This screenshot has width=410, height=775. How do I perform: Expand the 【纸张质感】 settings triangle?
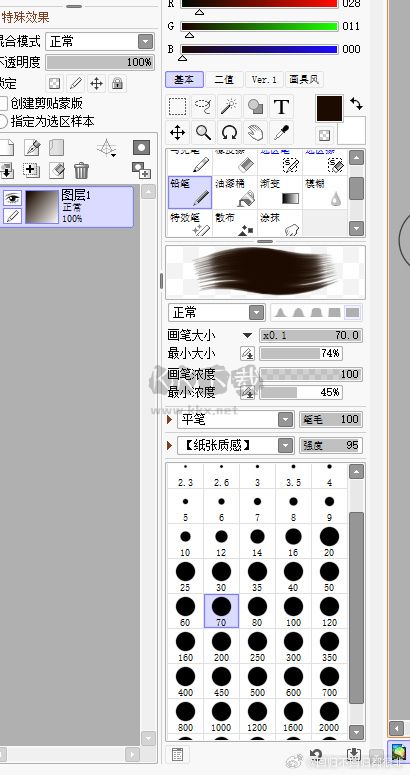[170, 445]
